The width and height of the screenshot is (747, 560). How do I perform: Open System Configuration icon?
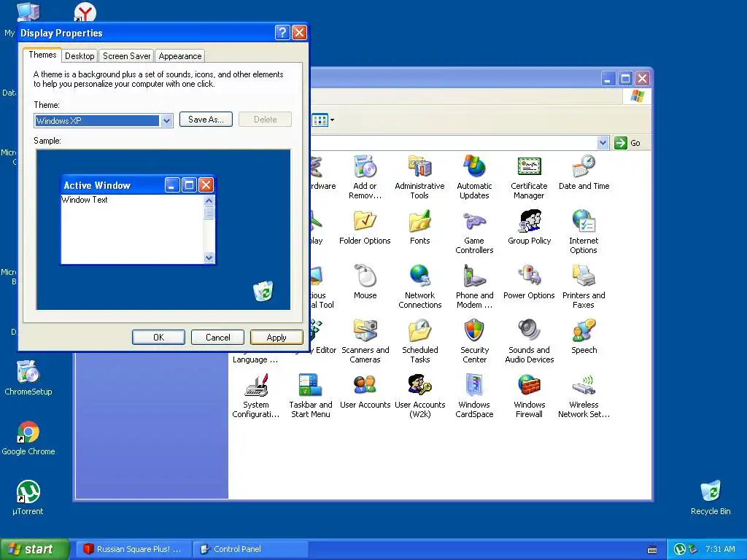[256, 385]
